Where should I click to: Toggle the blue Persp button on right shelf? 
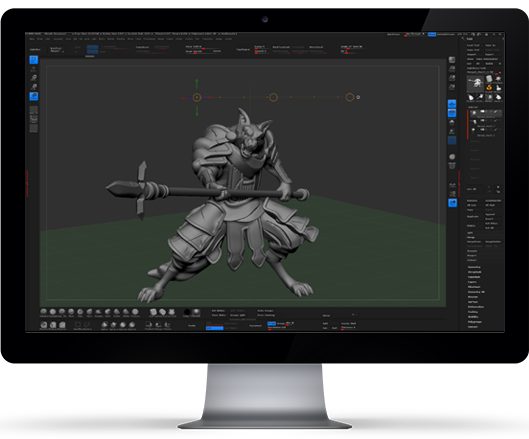point(452,104)
